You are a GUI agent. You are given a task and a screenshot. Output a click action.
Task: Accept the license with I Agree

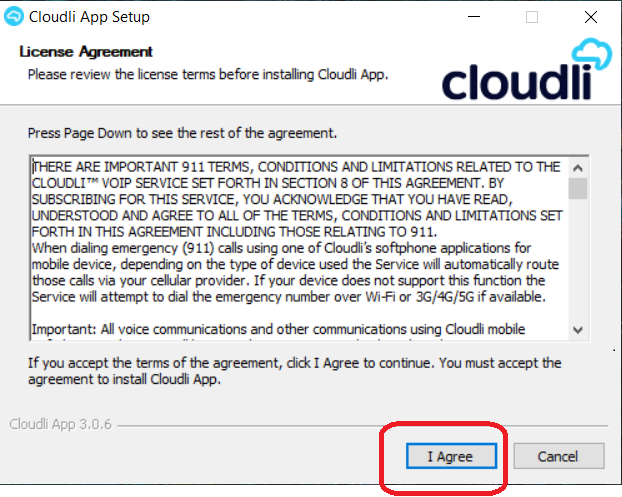(451, 456)
